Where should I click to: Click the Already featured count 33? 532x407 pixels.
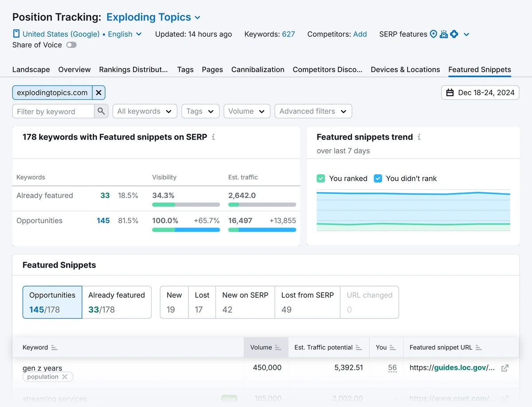[105, 195]
